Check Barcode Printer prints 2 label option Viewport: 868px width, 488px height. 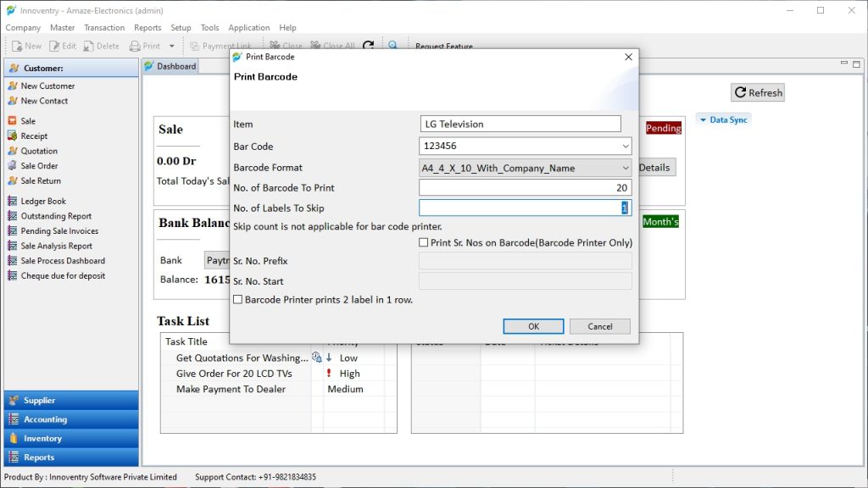click(238, 299)
